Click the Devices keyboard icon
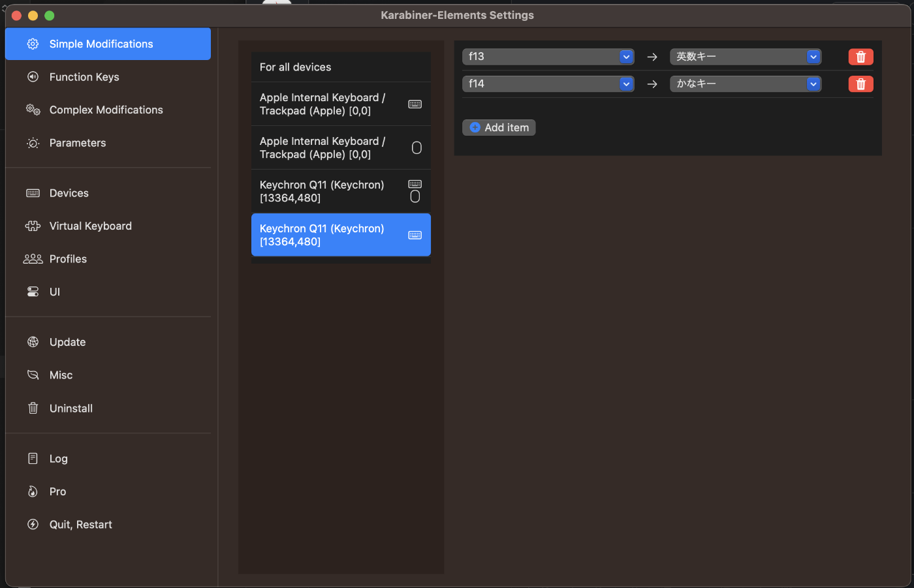The width and height of the screenshot is (914, 588). tap(33, 193)
